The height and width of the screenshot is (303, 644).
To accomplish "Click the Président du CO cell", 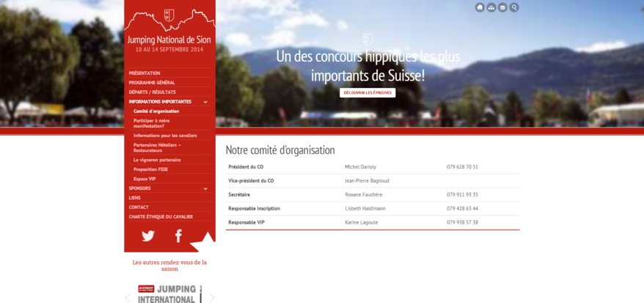I will 246,167.
